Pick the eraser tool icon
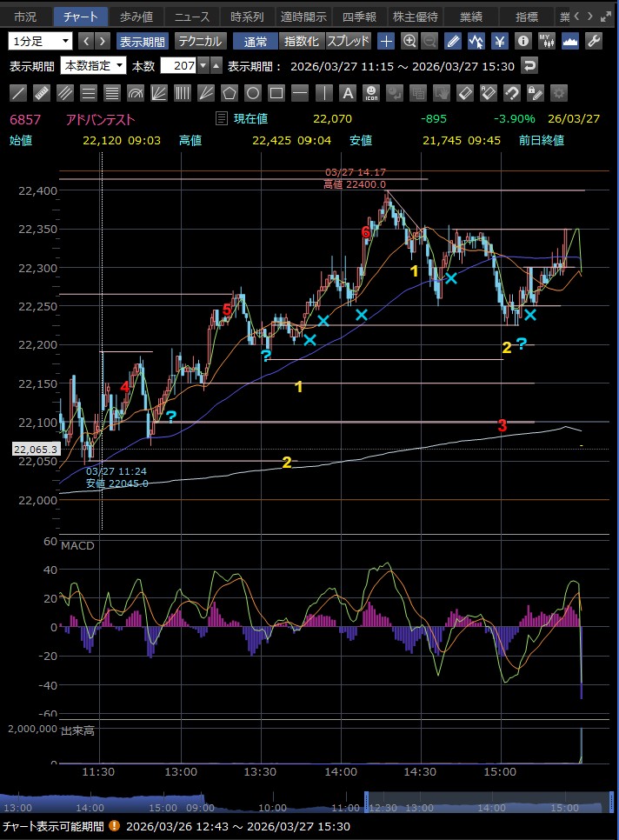 coord(465,93)
